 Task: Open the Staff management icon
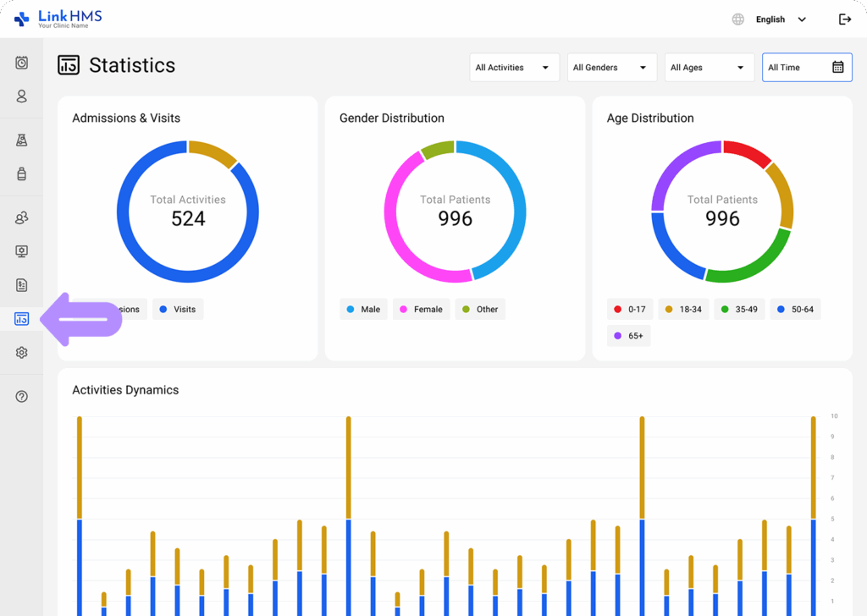click(x=20, y=217)
